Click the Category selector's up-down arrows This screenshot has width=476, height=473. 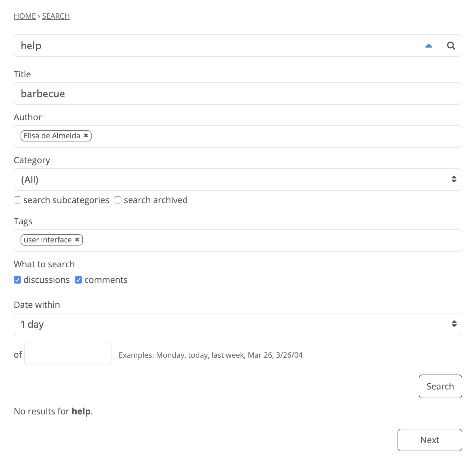pos(454,179)
